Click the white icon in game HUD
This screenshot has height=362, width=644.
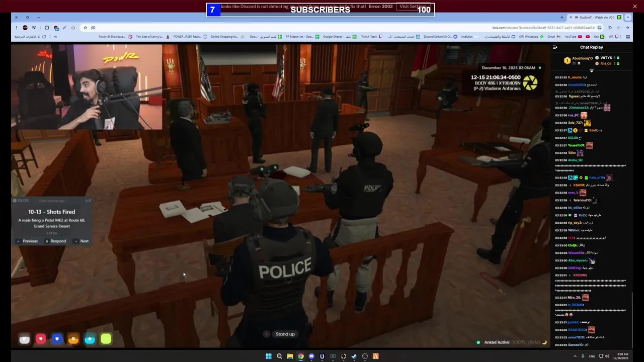(24, 339)
